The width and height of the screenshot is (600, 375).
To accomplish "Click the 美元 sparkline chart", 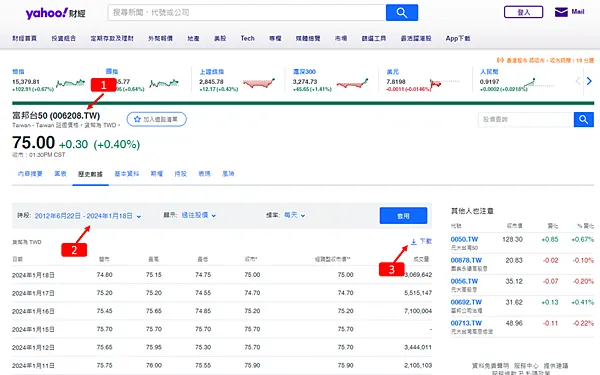I will [444, 84].
